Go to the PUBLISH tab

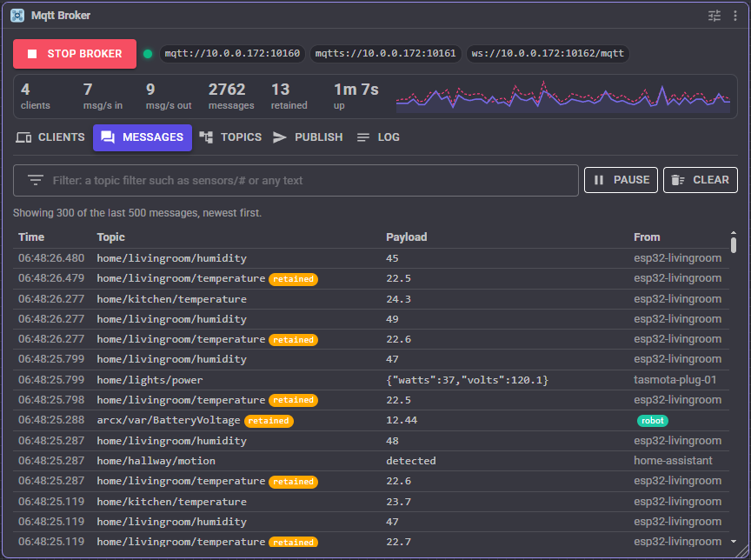308,137
